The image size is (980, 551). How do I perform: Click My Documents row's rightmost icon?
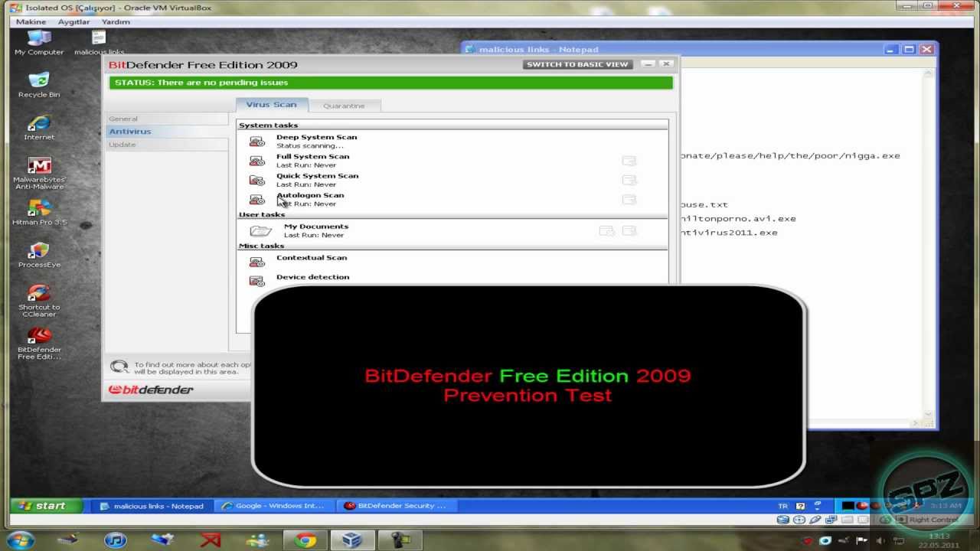tap(629, 230)
